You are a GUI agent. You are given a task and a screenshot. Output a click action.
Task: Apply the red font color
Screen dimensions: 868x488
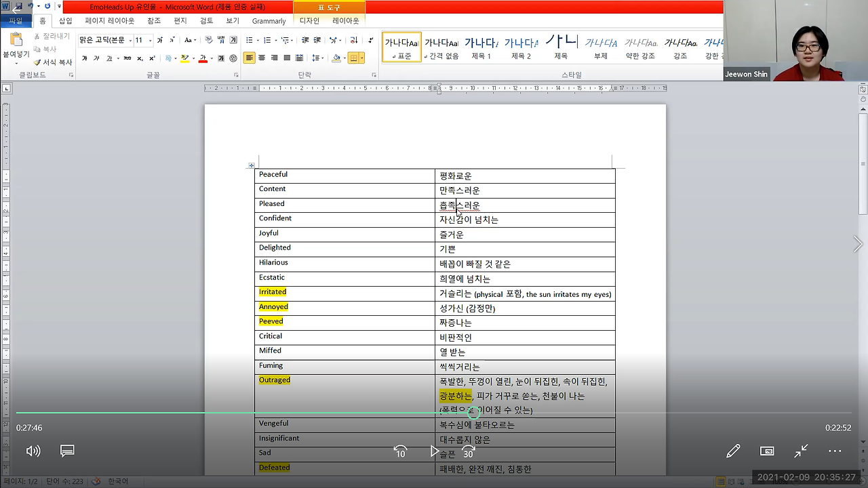point(203,58)
